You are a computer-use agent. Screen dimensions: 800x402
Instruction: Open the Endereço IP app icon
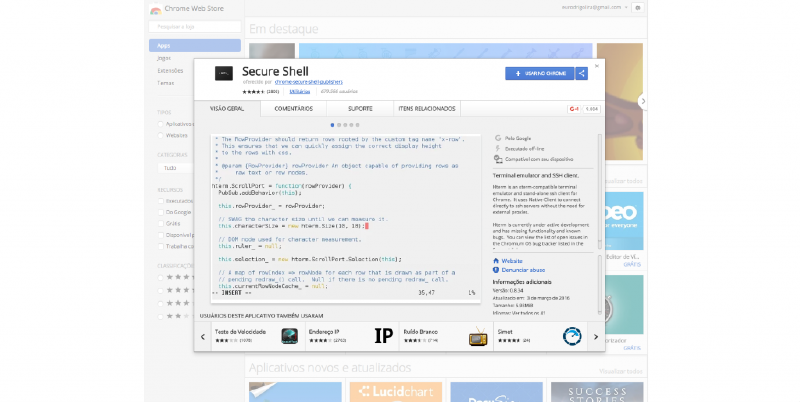coord(382,336)
